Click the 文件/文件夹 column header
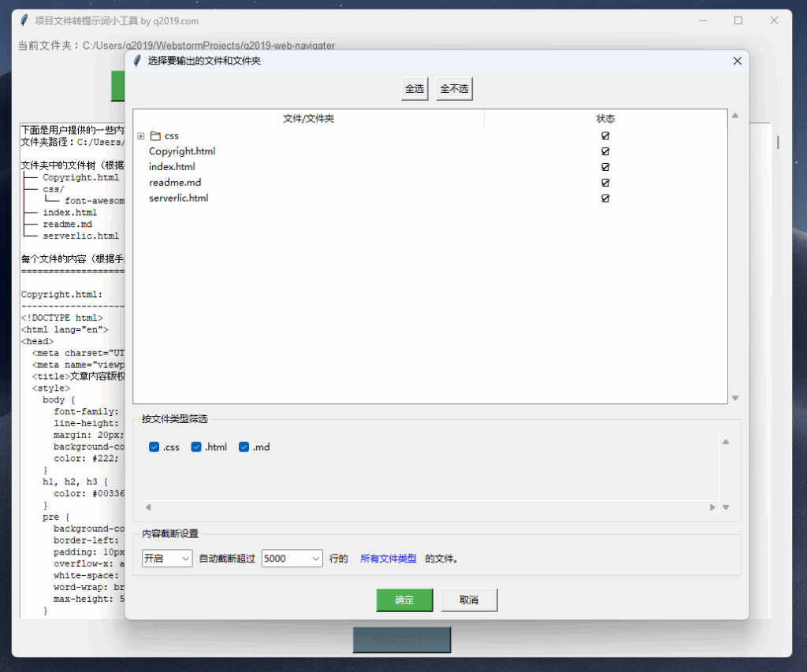807x672 pixels. click(308, 119)
